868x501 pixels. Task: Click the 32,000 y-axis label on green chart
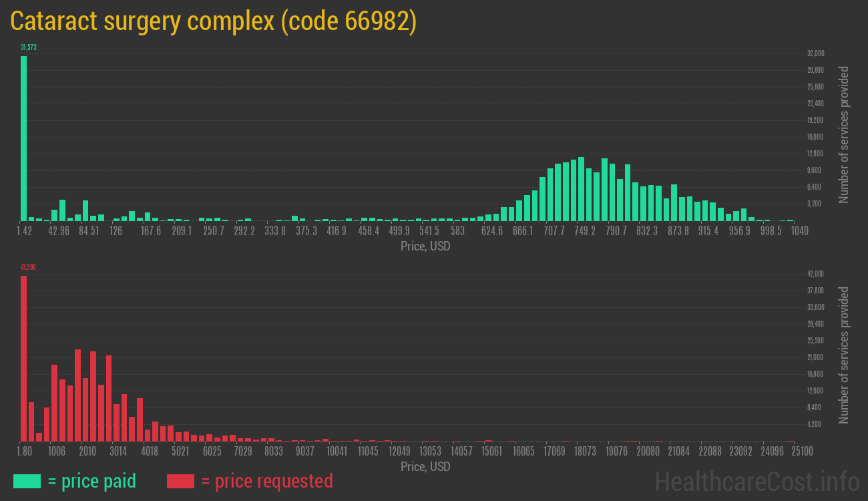click(815, 53)
